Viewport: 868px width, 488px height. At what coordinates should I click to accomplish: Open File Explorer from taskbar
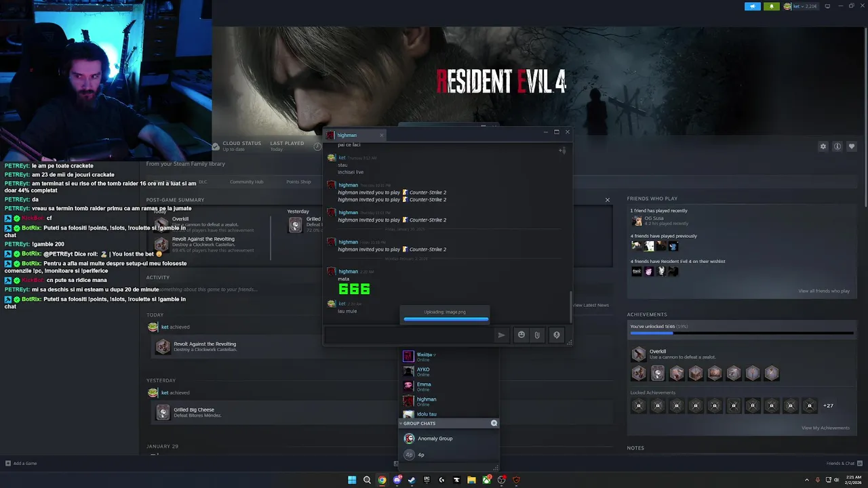click(471, 480)
